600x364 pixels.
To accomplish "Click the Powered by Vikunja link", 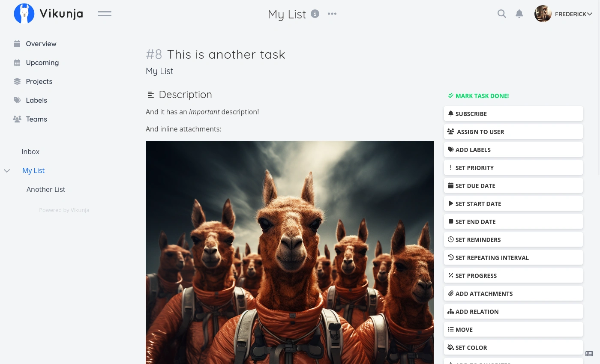I will click(64, 210).
